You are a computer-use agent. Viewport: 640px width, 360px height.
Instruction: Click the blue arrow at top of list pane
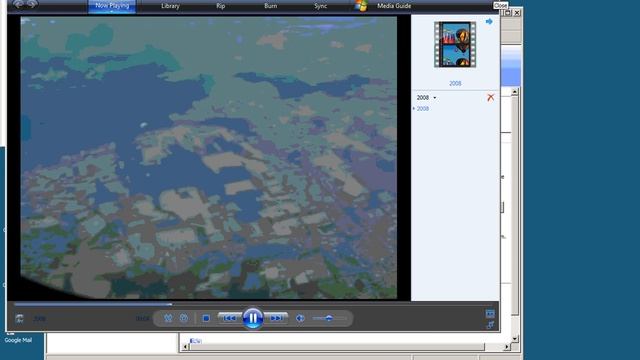point(489,21)
